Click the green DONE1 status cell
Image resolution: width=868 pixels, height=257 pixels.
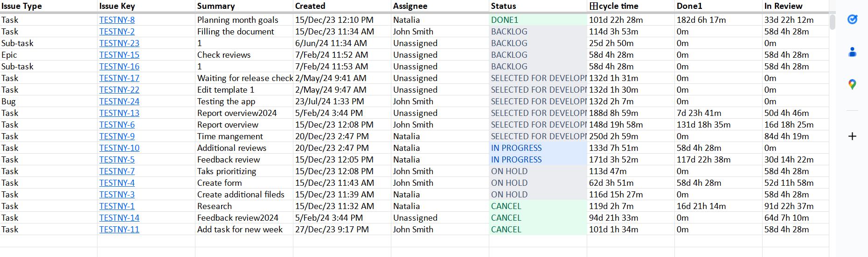pos(537,20)
